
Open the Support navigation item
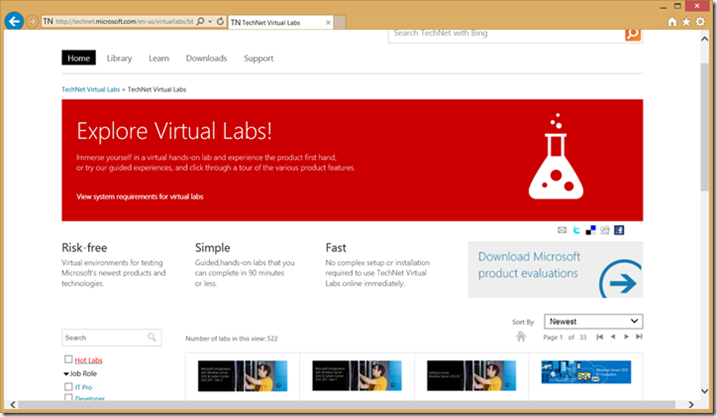tap(258, 58)
